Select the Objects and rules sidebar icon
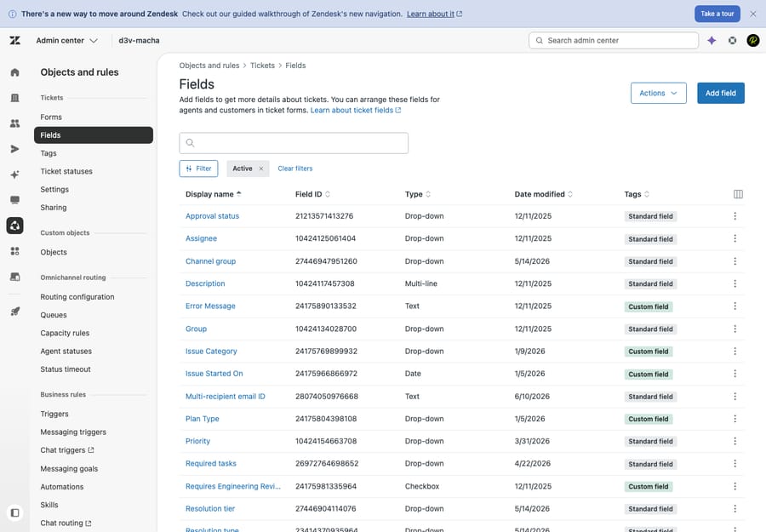Image resolution: width=766 pixels, height=532 pixels. (x=15, y=226)
